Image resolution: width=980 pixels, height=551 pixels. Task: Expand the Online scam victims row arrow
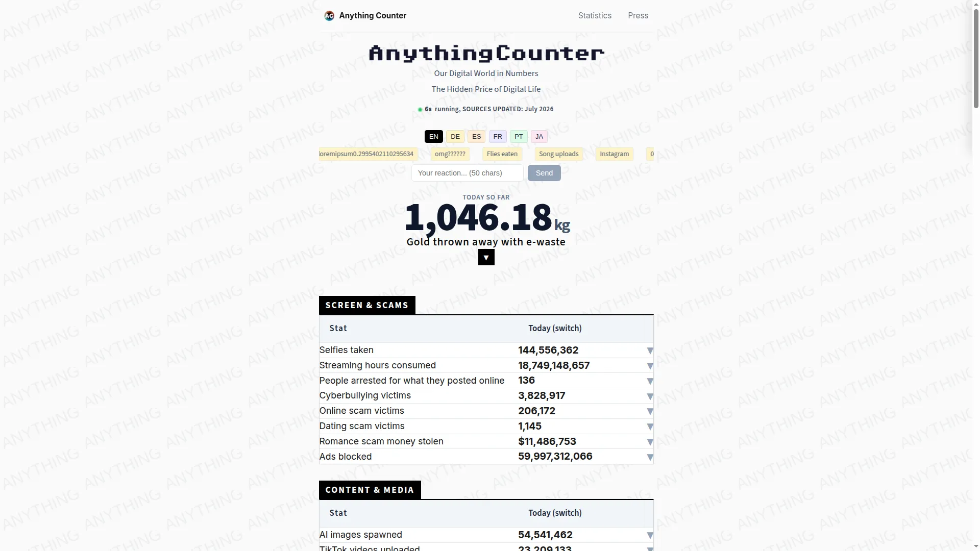pos(650,411)
